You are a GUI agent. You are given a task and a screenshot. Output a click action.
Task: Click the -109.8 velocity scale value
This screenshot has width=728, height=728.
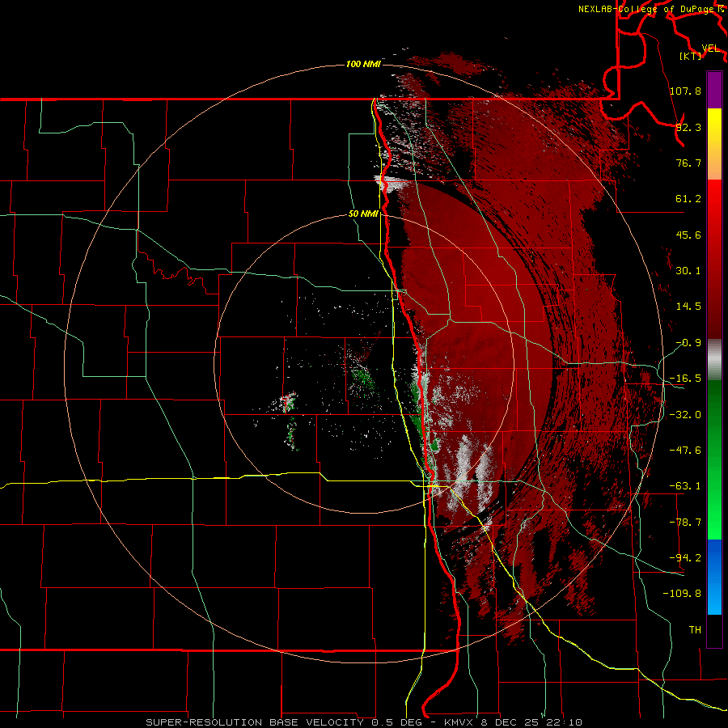coord(682,594)
